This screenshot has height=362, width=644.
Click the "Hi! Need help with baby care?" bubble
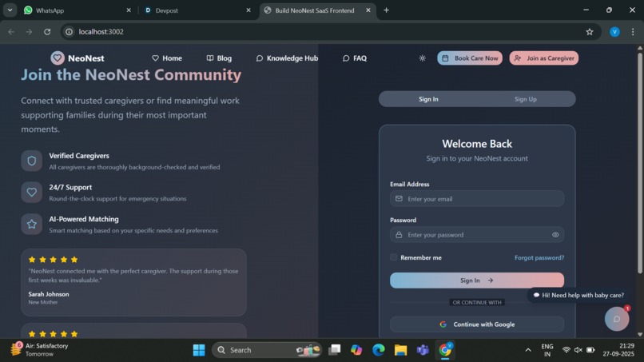coord(578,295)
